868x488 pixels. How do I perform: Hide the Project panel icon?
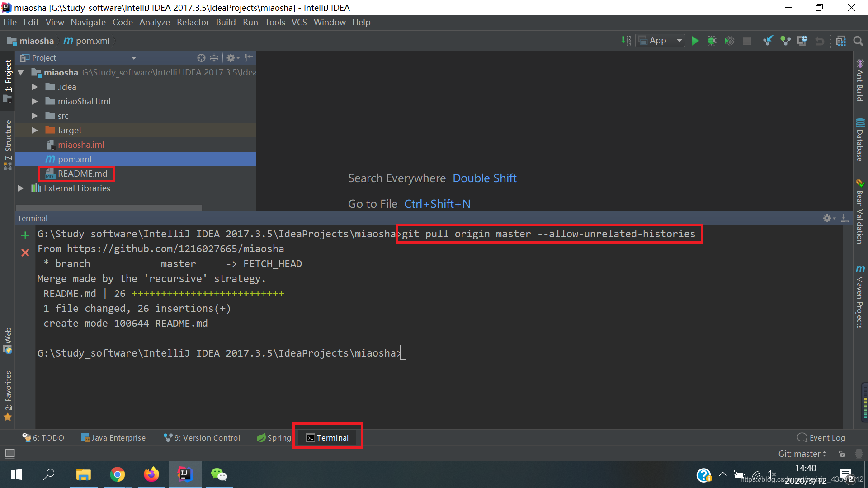(248, 57)
